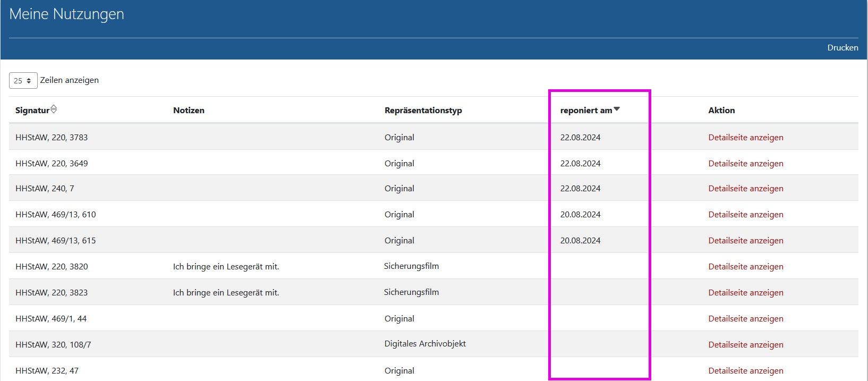Select the cell HHStAW, 469/13, 615
This screenshot has width=868, height=381.
[56, 241]
